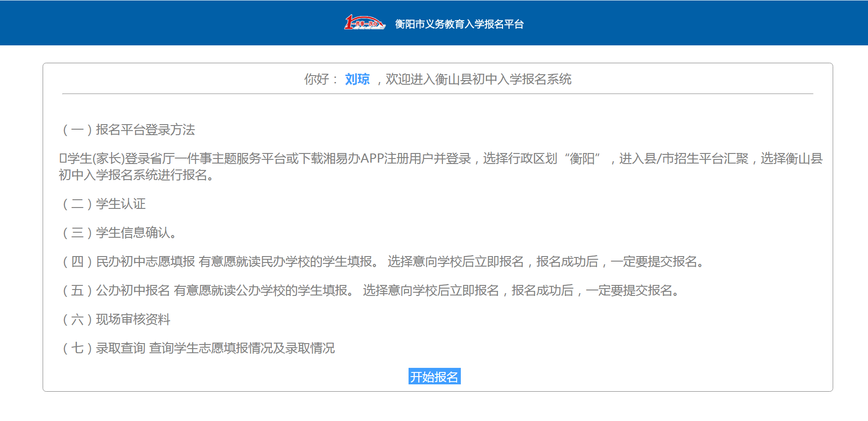Click the 进入县/市招生平台汇聚 text
868x421 pixels.
coord(684,159)
